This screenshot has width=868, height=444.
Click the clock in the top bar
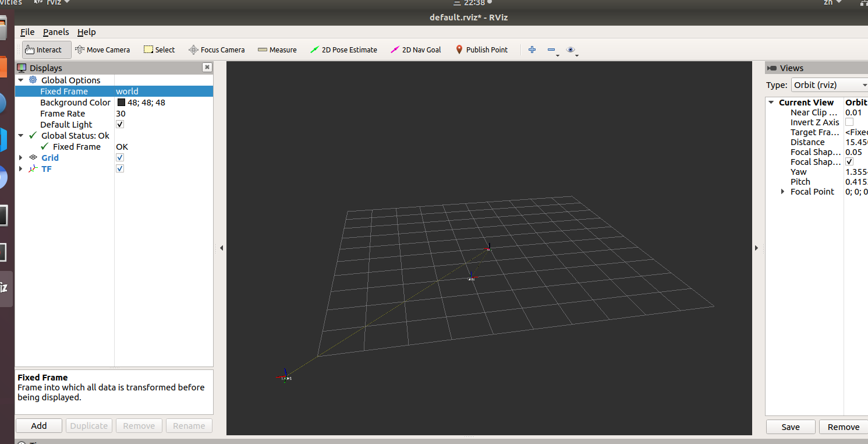(x=474, y=3)
